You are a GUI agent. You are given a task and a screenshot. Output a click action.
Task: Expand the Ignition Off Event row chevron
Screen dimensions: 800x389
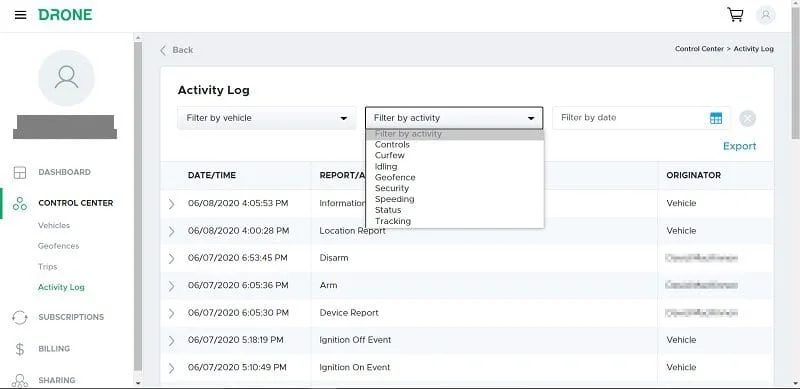[171, 341]
